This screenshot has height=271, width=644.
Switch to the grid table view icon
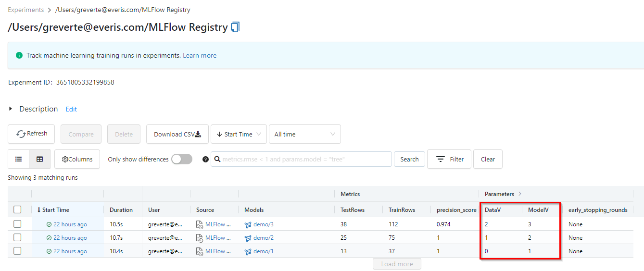40,159
